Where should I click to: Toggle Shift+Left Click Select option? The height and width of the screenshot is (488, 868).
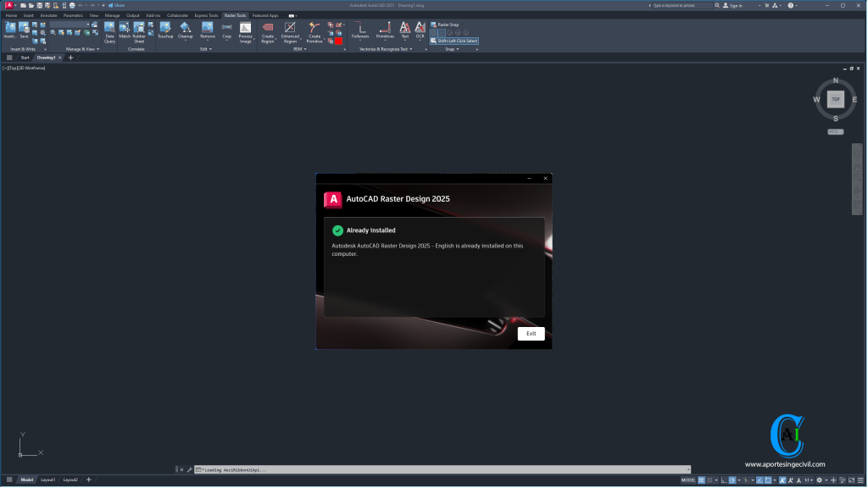pyautogui.click(x=454, y=40)
